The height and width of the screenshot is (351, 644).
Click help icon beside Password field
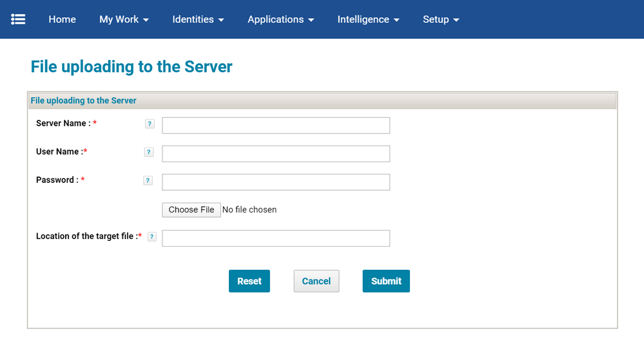pyautogui.click(x=148, y=181)
